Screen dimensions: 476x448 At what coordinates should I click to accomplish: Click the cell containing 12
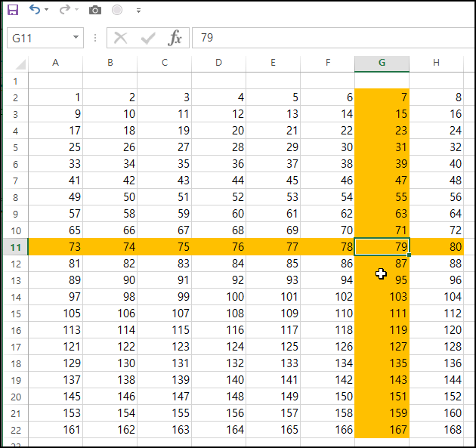[218, 114]
